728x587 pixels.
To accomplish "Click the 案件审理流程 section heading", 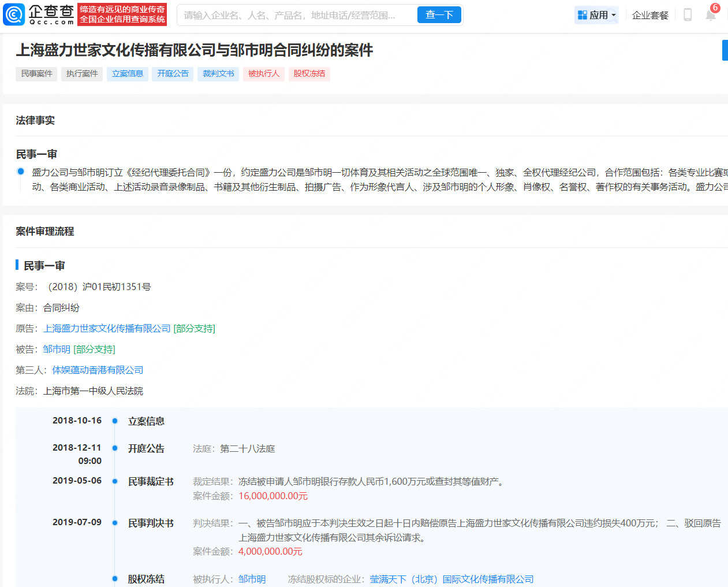I will pos(45,232).
